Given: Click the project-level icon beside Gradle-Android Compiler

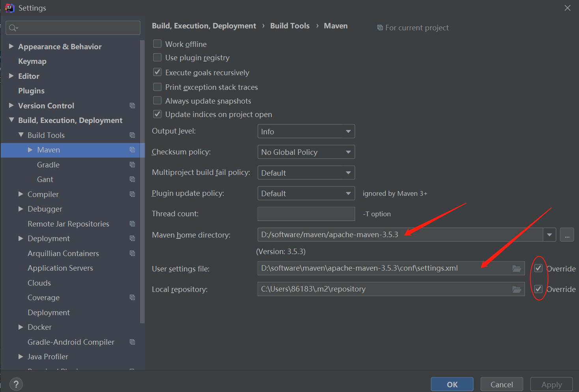Looking at the screenshot, I should pyautogui.click(x=132, y=342).
